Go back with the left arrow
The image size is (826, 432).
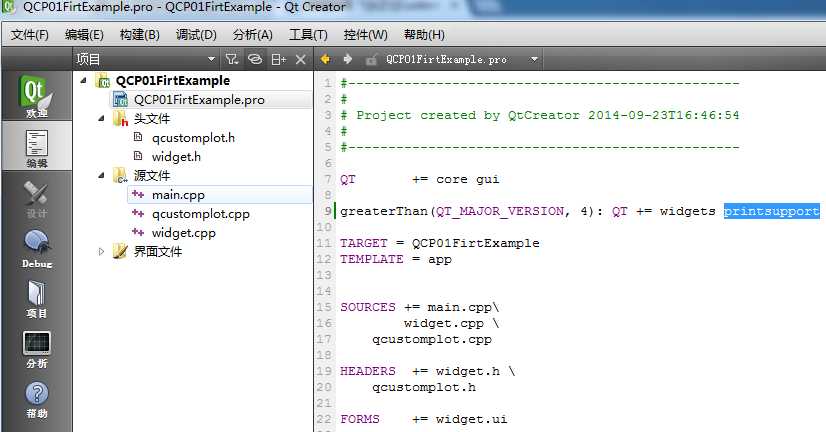tap(326, 59)
